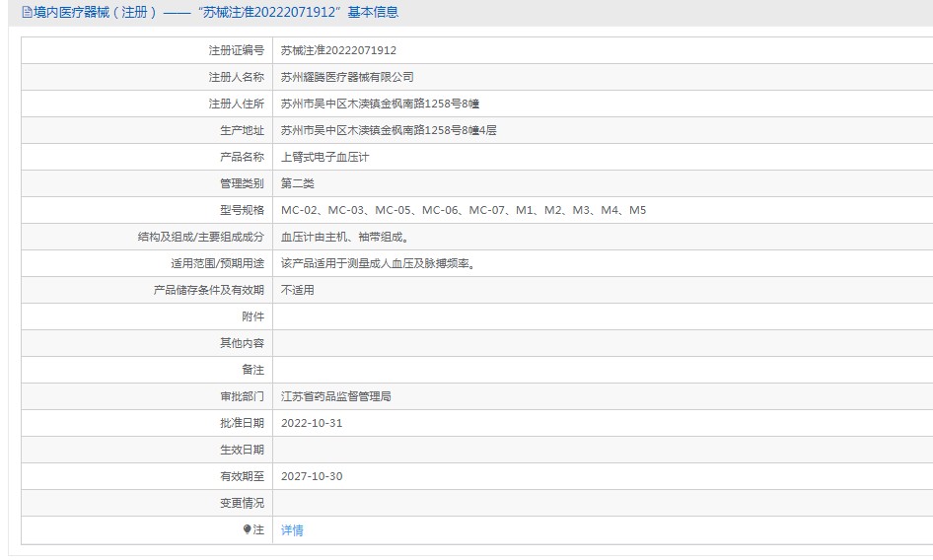Click the document icon in page header

(27, 13)
